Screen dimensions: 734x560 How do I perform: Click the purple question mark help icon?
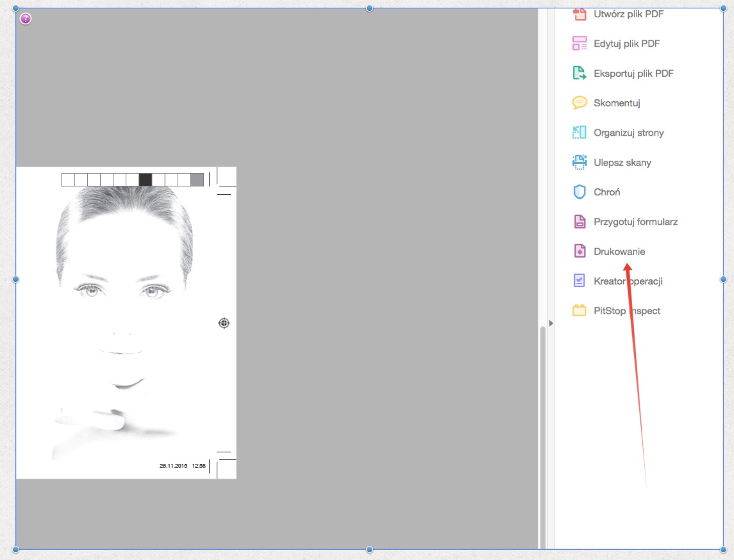26,19
